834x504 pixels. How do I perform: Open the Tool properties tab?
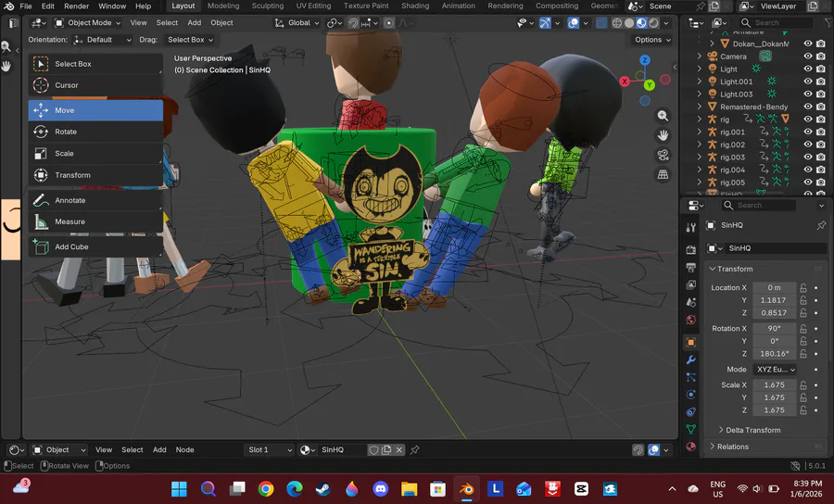[691, 228]
